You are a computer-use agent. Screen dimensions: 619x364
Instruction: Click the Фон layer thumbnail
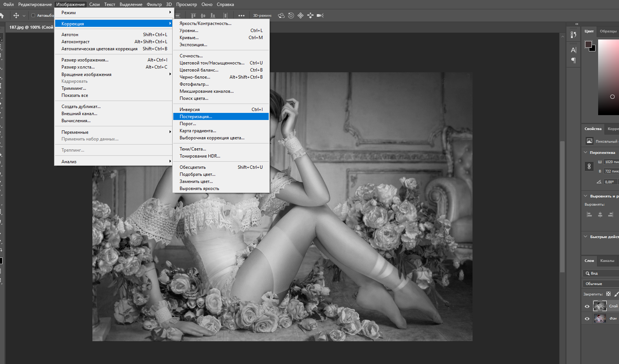click(x=600, y=319)
